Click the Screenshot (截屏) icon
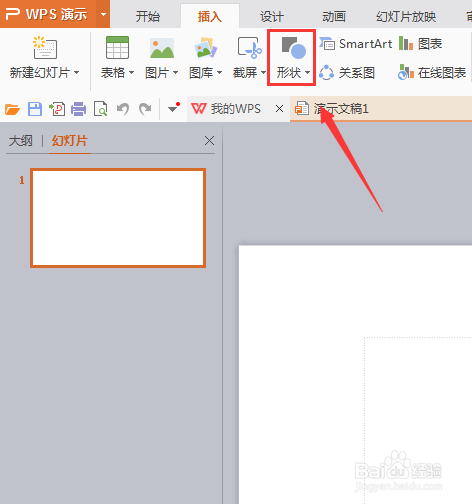The image size is (472, 504). tap(250, 48)
